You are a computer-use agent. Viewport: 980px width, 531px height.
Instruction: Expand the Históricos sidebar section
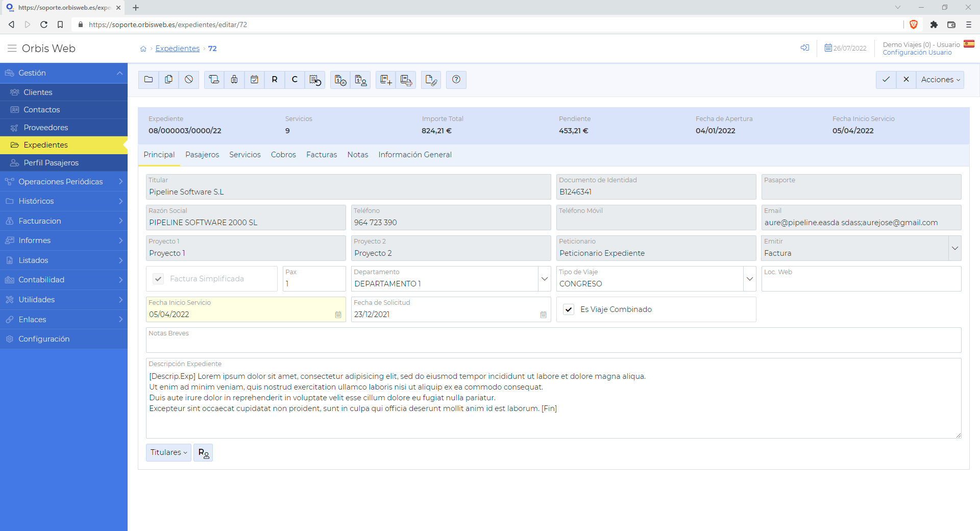point(64,201)
